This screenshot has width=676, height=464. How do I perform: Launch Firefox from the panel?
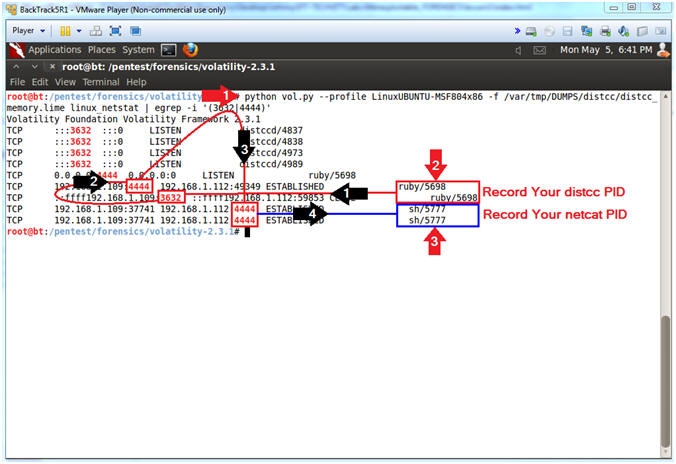191,50
